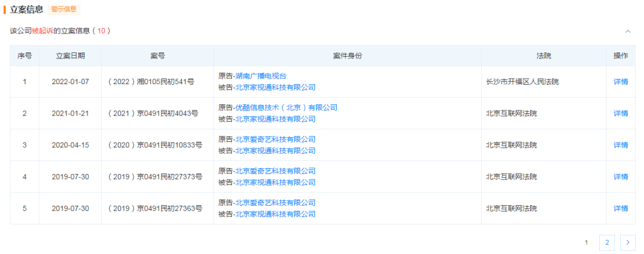
Task: Go to page 2 of results
Action: coord(607,243)
